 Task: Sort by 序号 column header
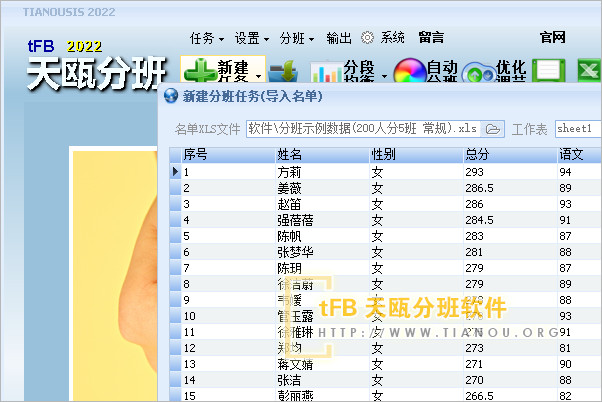(x=228, y=155)
